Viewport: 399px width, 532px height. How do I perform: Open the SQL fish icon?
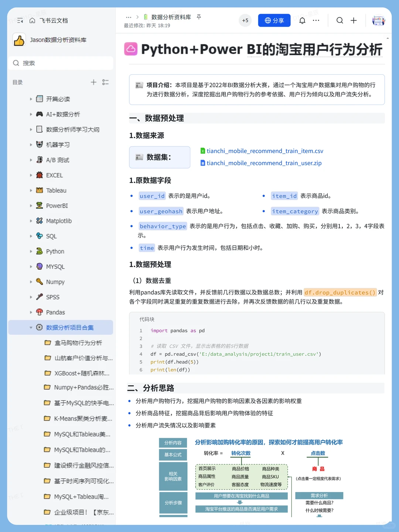40,236
